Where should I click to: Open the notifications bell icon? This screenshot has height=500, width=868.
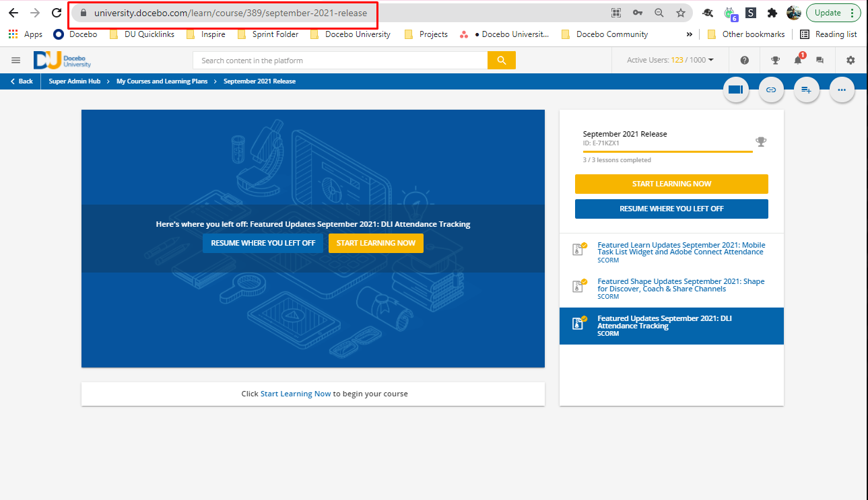click(798, 60)
